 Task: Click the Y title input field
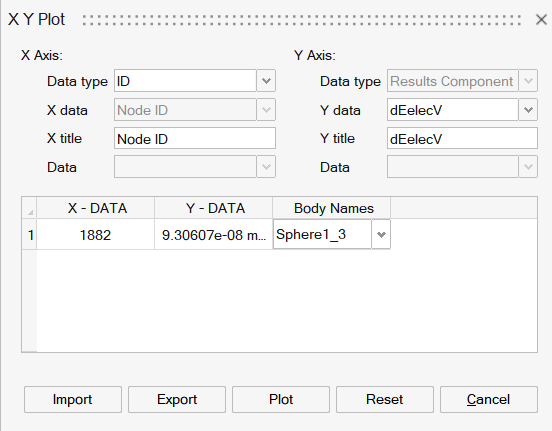click(x=462, y=138)
